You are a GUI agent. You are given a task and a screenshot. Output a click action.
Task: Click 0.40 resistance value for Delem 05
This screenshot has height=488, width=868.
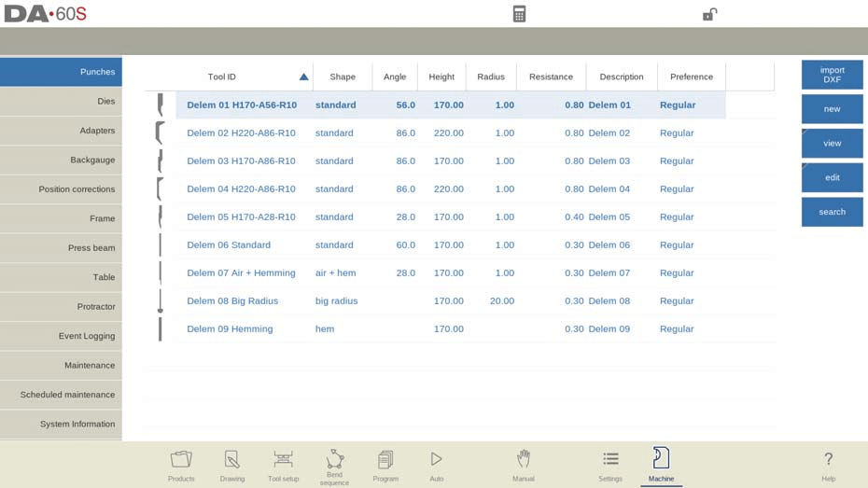coord(574,216)
